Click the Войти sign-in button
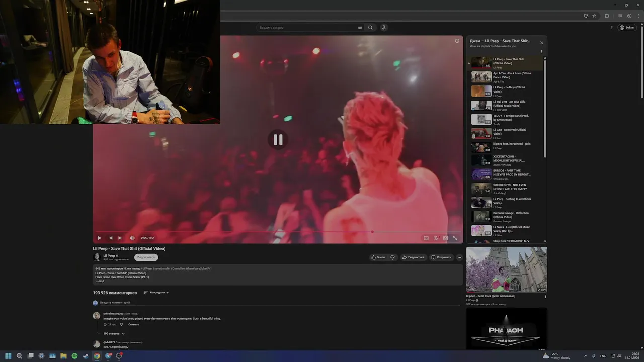This screenshot has width=644, height=362. [627, 28]
